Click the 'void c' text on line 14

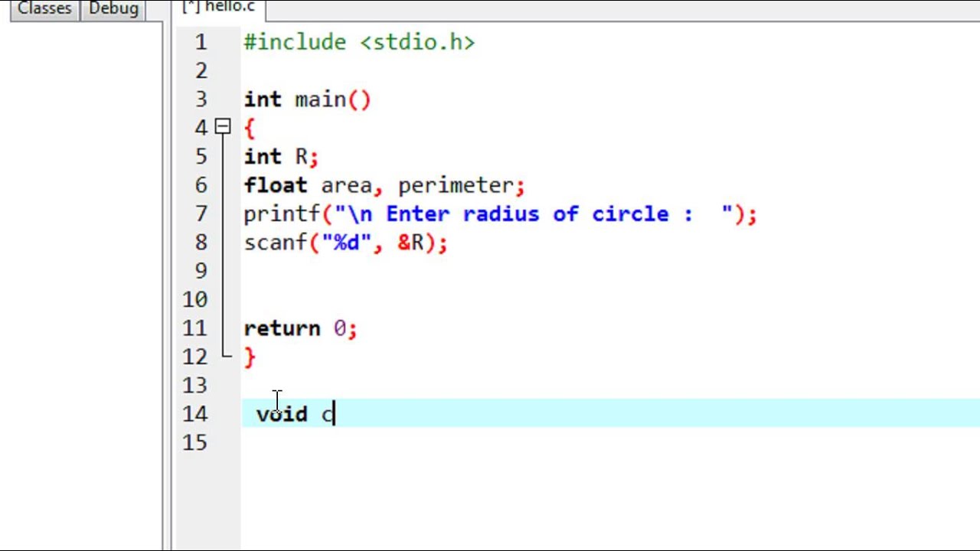[x=296, y=414]
